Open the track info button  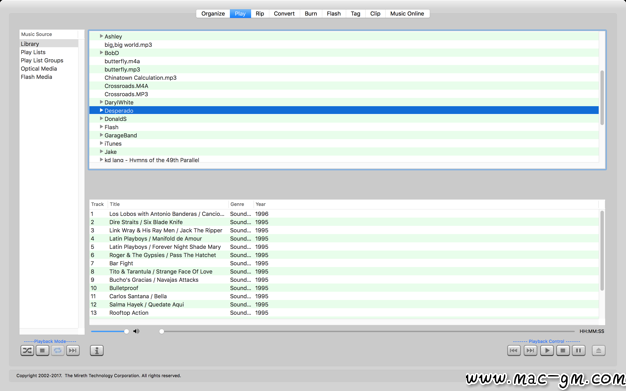(97, 351)
